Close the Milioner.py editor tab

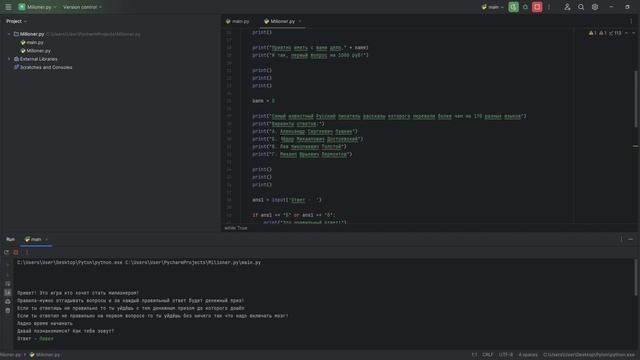coord(300,21)
